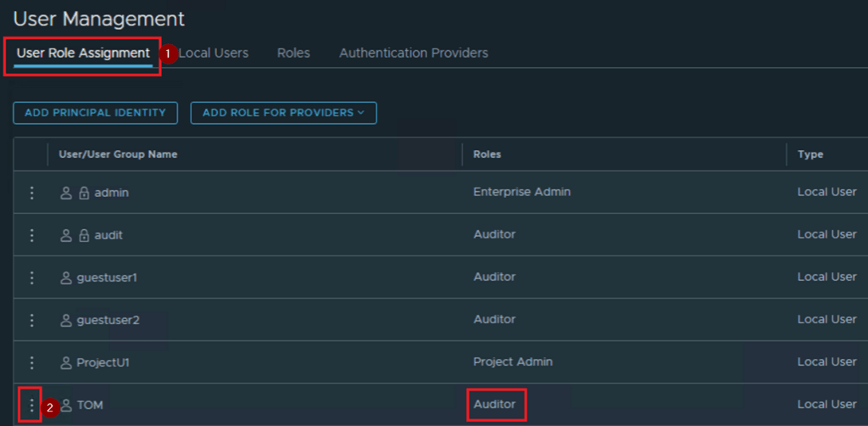Open the three-dot menu for guestuser2

click(31, 320)
